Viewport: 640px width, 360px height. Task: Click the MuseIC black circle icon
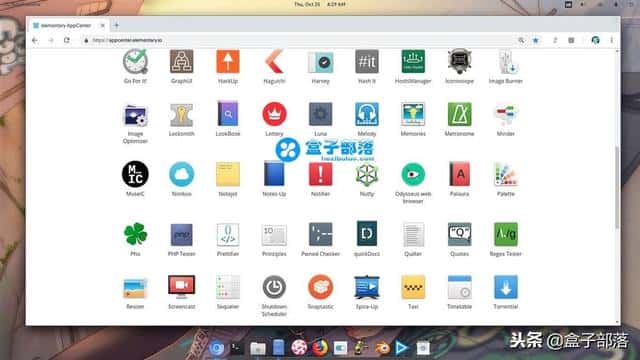click(x=135, y=174)
